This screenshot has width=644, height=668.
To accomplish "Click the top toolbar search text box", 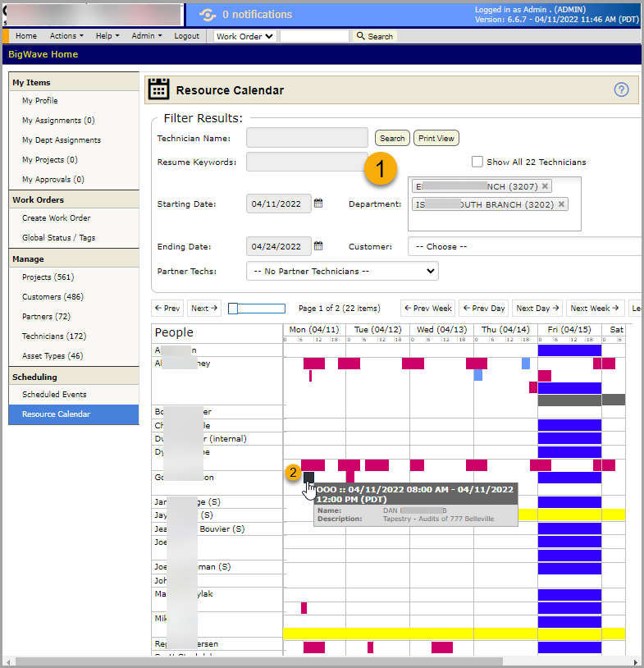I will (x=314, y=36).
